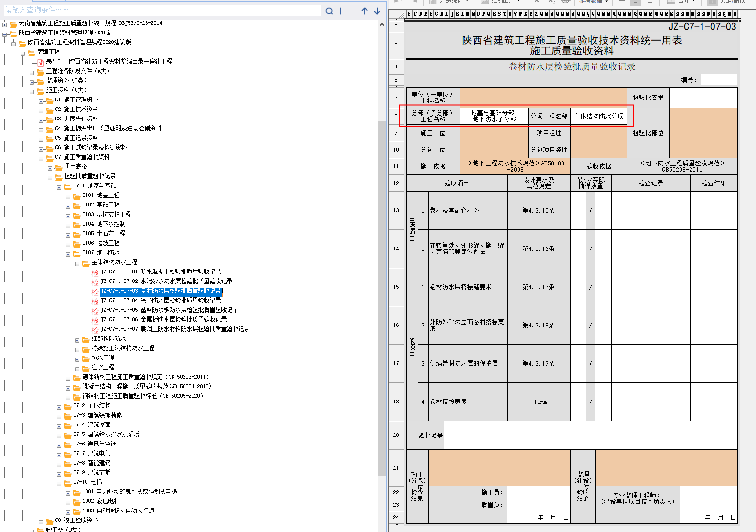Click the 检 icon of JZ-C7-1-07-07 膨润土

click(95, 330)
